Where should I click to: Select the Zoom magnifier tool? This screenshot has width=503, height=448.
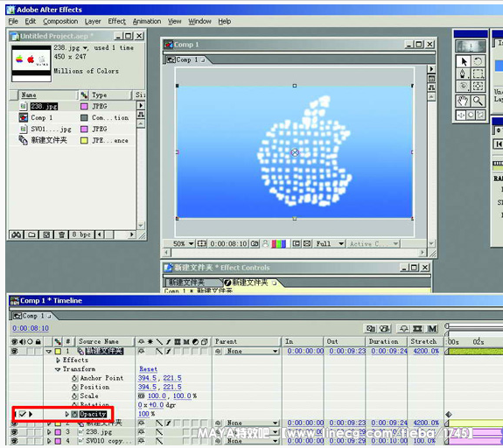coord(478,101)
